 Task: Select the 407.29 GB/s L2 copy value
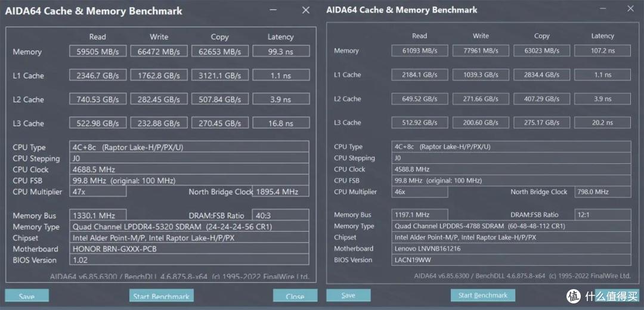(x=541, y=98)
